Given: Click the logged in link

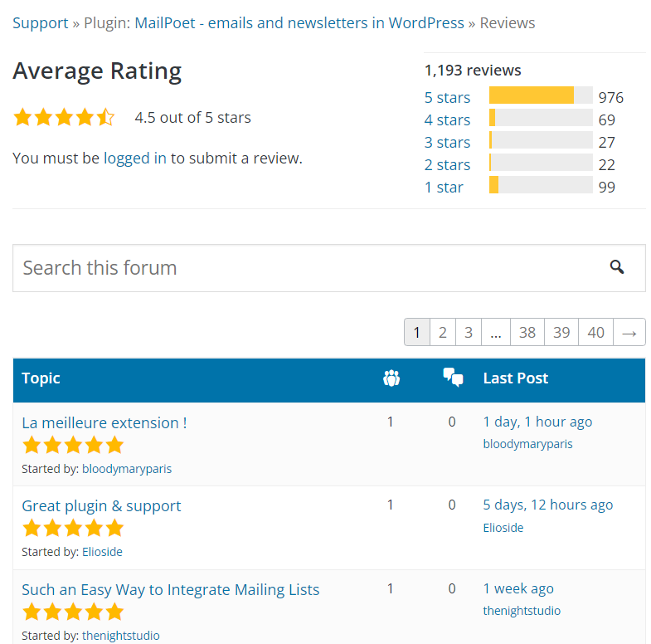Looking at the screenshot, I should pyautogui.click(x=135, y=158).
